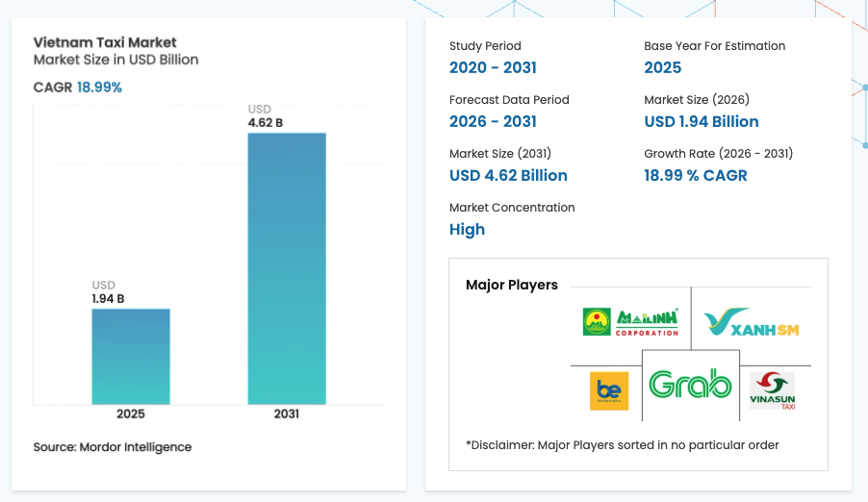868x502 pixels.
Task: Click the Vietnam Taxi Market title
Action: point(105,42)
